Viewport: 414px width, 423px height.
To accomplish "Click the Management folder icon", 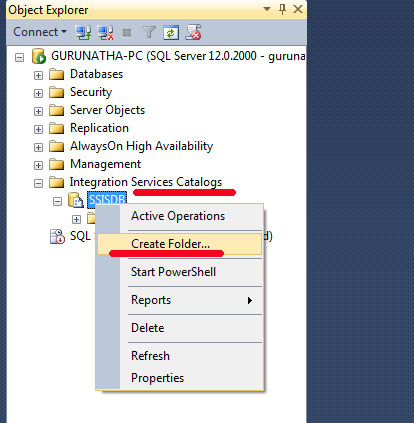I will (x=56, y=164).
